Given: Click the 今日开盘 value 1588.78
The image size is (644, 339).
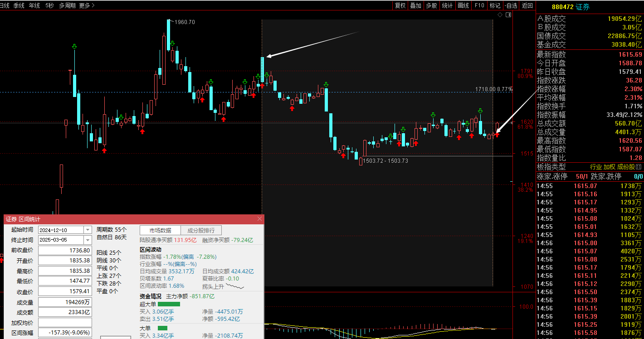Looking at the screenshot, I should click(630, 63).
